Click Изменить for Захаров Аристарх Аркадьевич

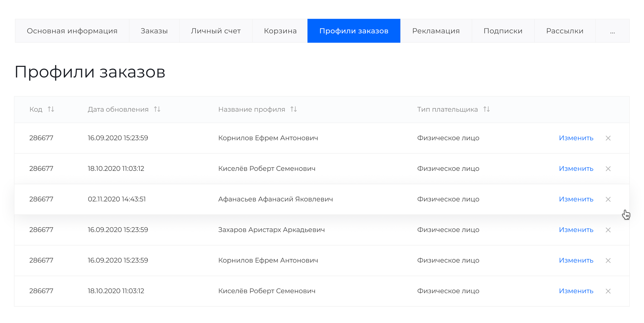click(x=576, y=230)
